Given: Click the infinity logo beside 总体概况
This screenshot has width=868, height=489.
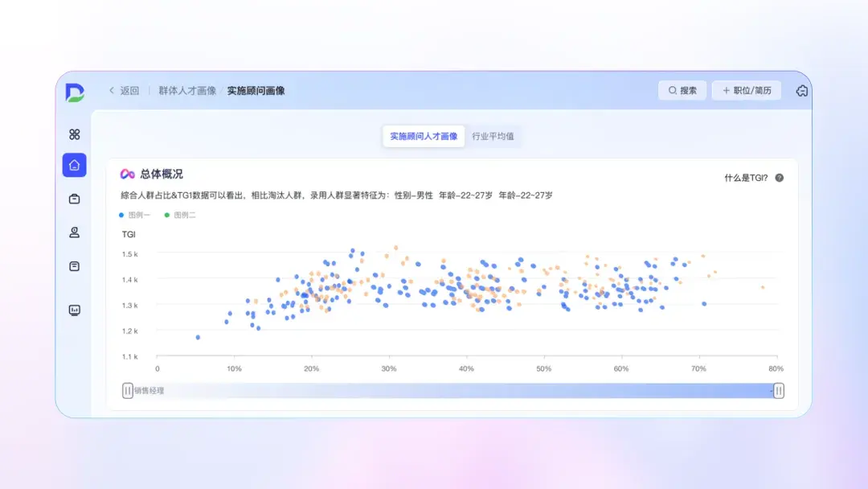Looking at the screenshot, I should (x=127, y=174).
